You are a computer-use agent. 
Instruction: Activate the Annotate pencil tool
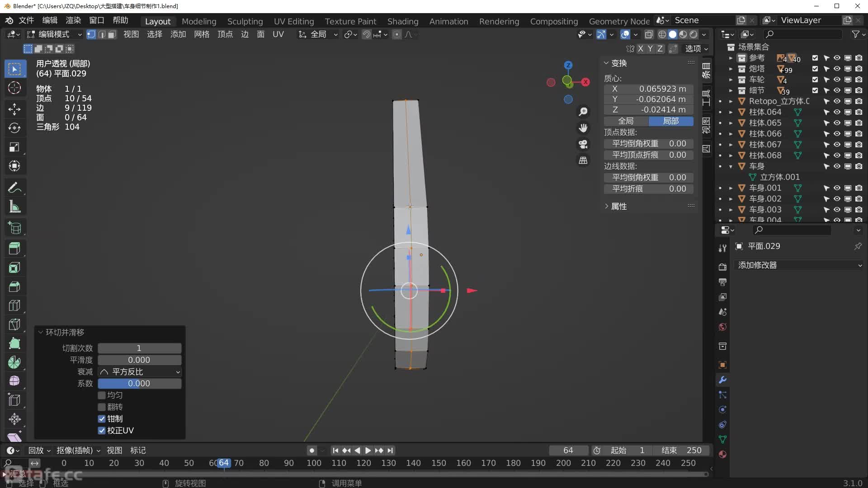tap(14, 188)
